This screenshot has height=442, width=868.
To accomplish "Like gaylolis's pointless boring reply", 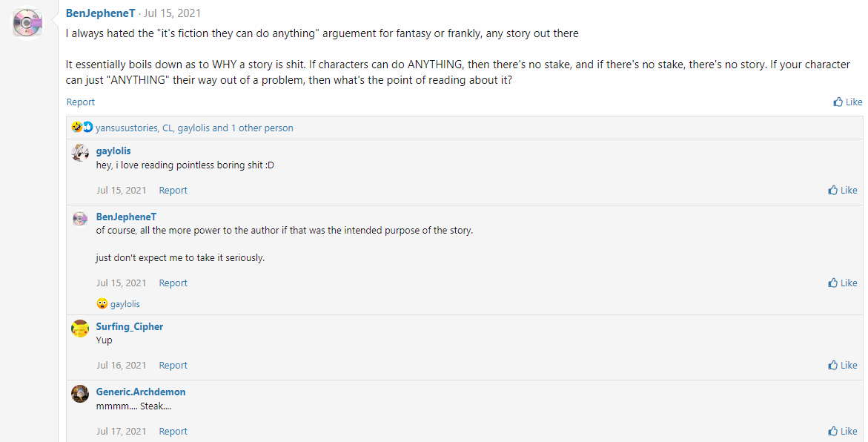I will coord(843,191).
